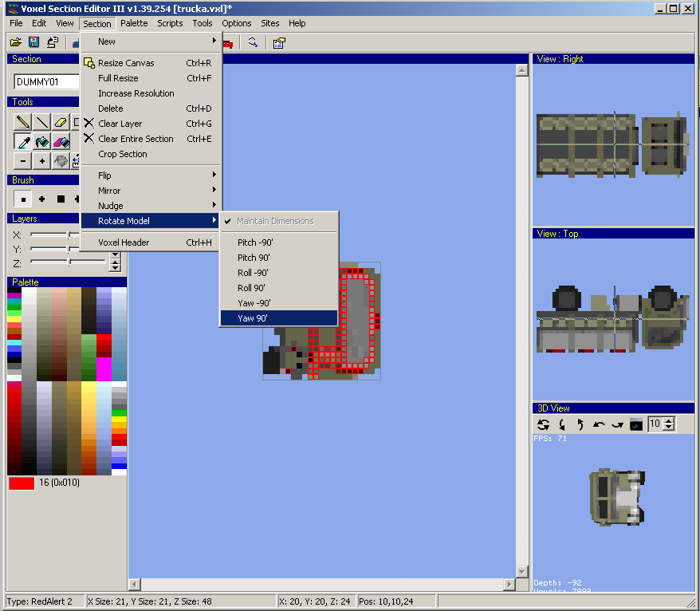Pick the magenta color in the palette
The image size is (700, 611).
104,369
